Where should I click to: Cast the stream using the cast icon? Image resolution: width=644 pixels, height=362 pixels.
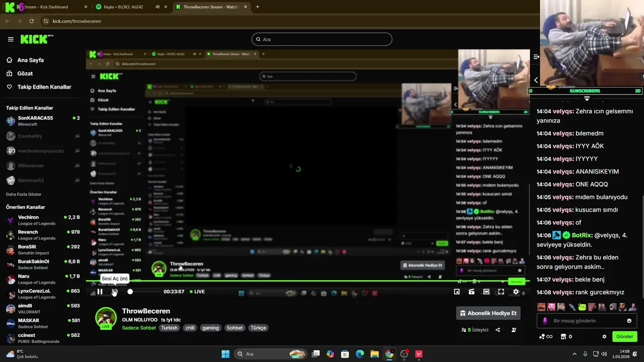coord(471,292)
